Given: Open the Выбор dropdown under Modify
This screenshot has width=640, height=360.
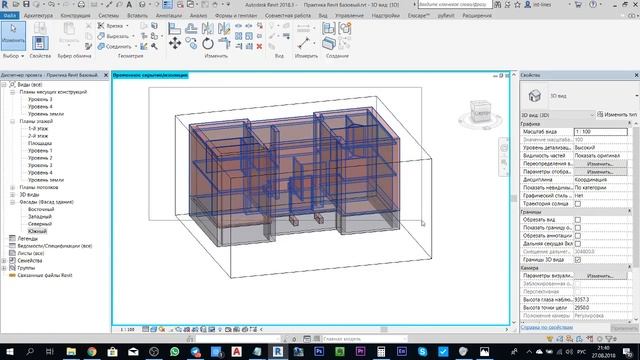Looking at the screenshot, I should [x=13, y=56].
